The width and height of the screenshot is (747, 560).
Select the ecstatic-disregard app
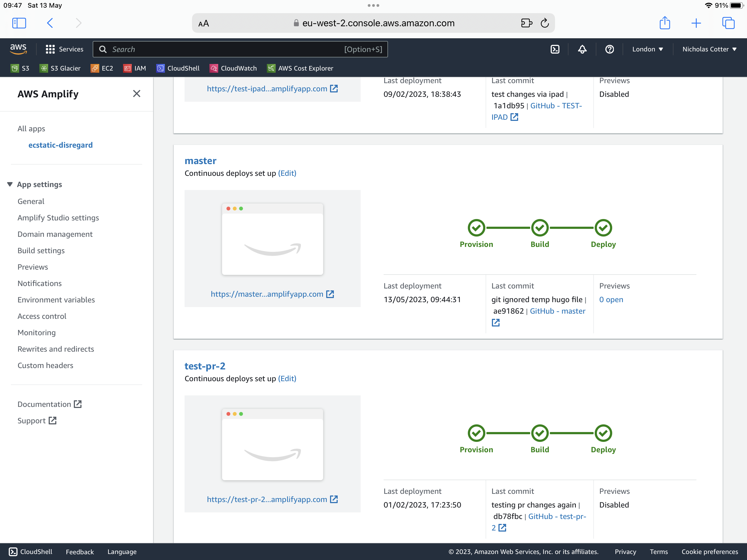click(x=60, y=145)
